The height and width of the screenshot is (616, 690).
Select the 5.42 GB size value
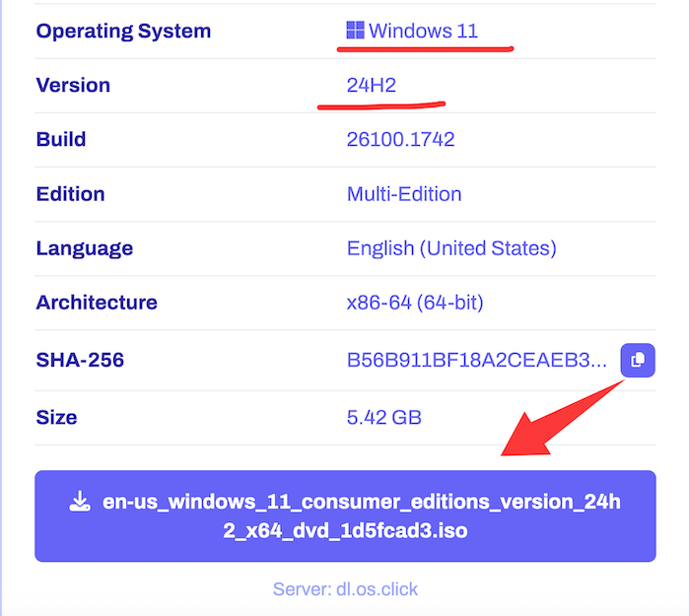(383, 417)
